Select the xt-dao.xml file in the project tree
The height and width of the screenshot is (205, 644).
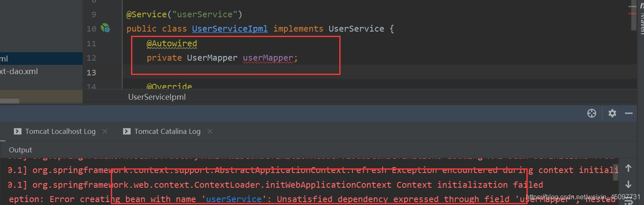19,71
